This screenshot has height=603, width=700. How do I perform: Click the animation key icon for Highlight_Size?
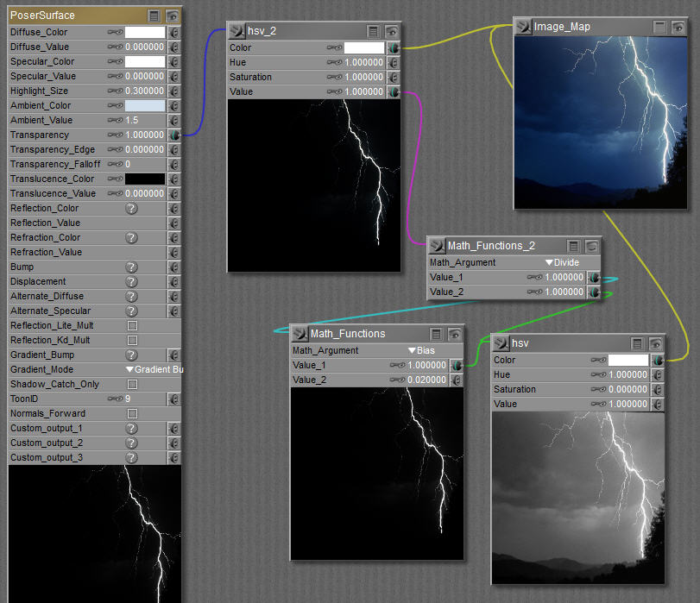click(115, 91)
